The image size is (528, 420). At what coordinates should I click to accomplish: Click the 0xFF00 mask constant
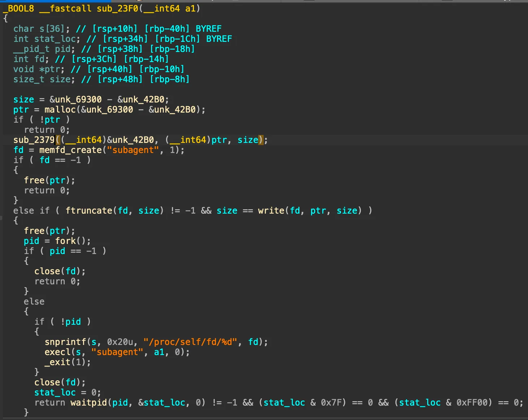(472, 402)
